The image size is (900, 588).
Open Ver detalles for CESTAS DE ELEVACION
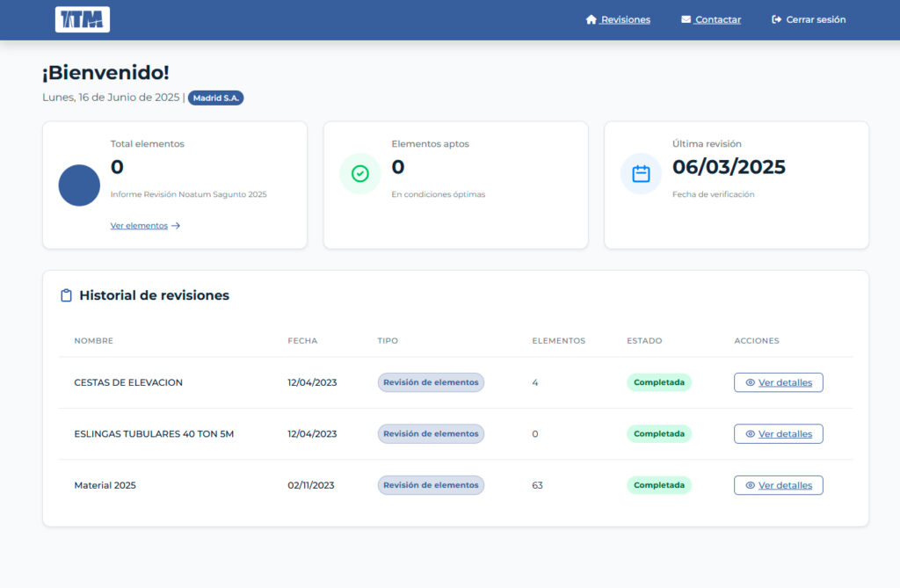click(x=779, y=382)
